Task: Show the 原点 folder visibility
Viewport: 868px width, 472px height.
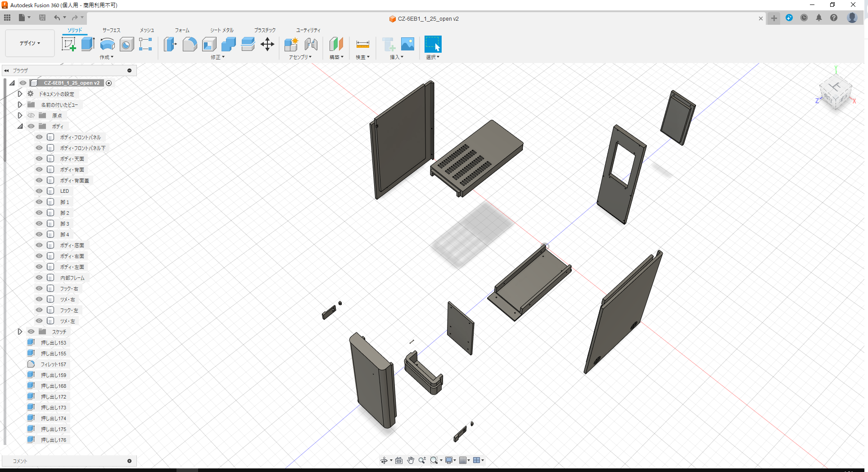Action: pyautogui.click(x=31, y=115)
